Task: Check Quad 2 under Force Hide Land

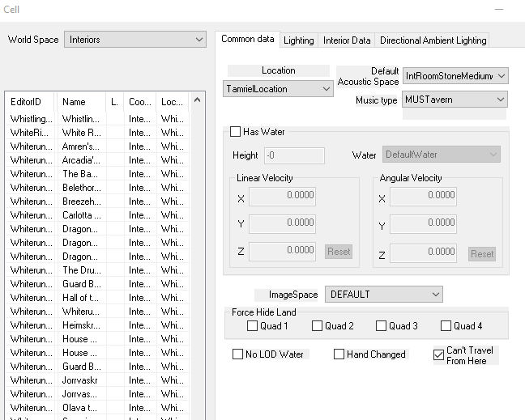Action: coord(317,325)
